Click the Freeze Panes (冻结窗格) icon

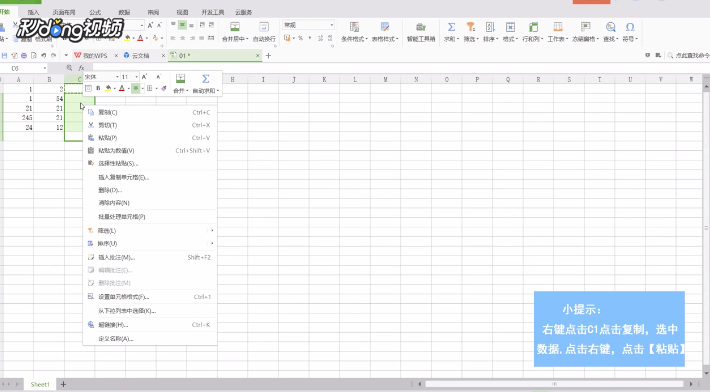[x=585, y=27]
